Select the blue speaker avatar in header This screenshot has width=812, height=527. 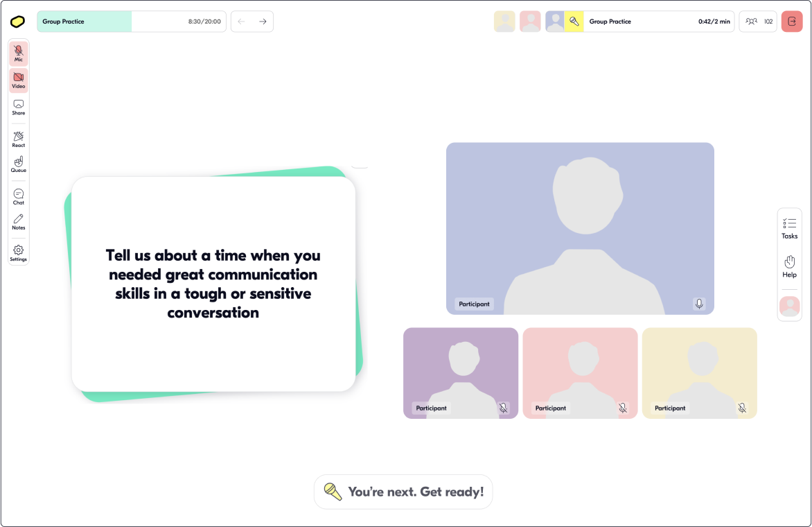tap(555, 21)
